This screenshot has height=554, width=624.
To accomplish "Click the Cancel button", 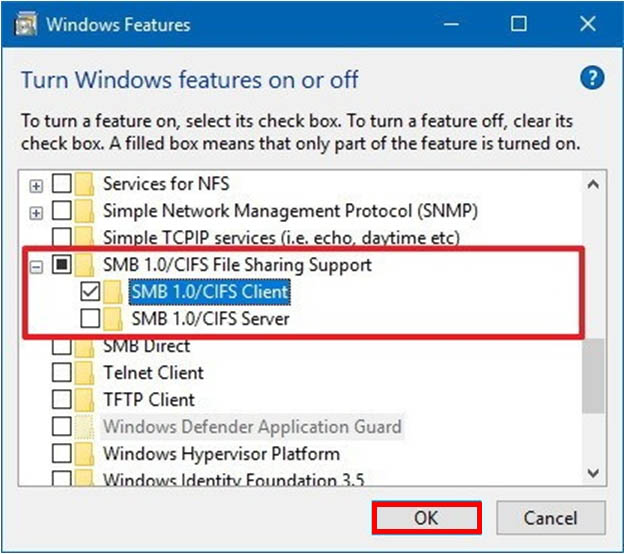I will coord(549,518).
